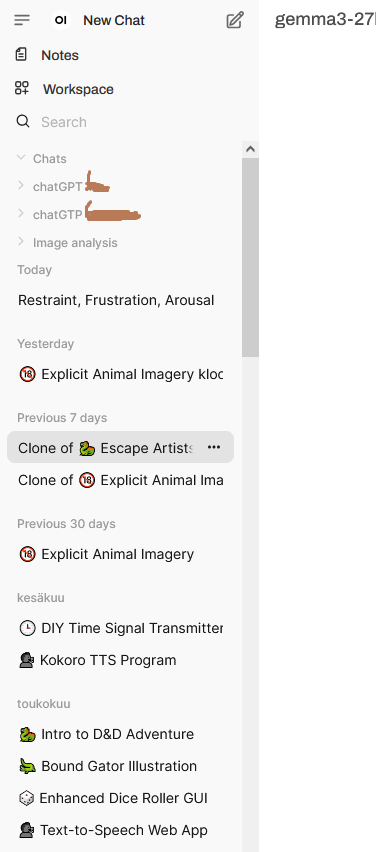The image size is (376, 852).
Task: Click the clock emoji of DIY Time Signal chat
Action: pyautogui.click(x=27, y=628)
